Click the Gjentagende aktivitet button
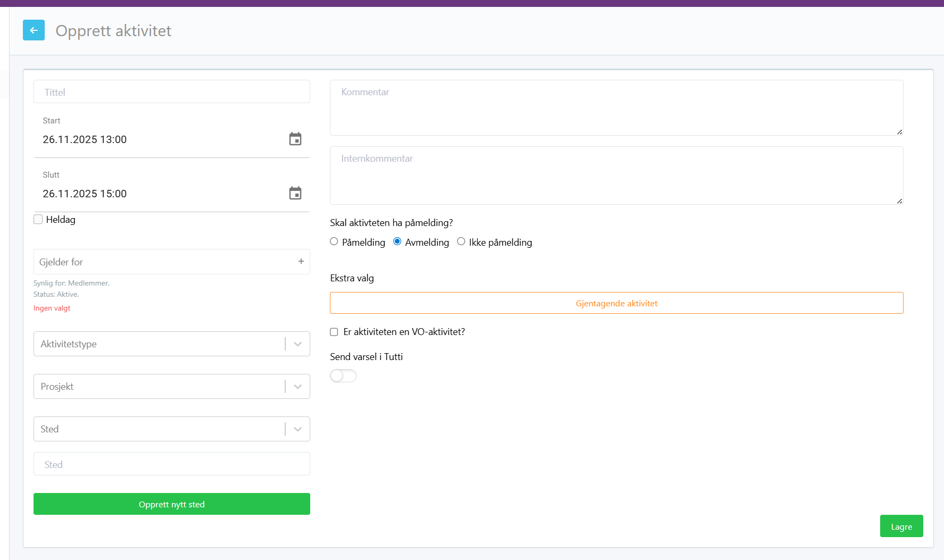This screenshot has width=944, height=560. point(616,303)
